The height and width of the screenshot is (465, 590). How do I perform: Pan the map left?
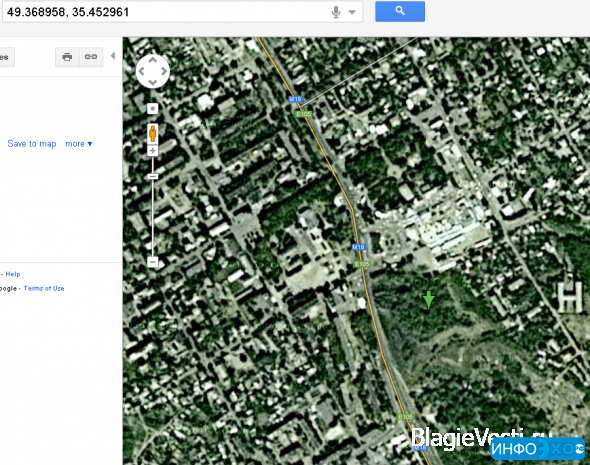pos(141,71)
